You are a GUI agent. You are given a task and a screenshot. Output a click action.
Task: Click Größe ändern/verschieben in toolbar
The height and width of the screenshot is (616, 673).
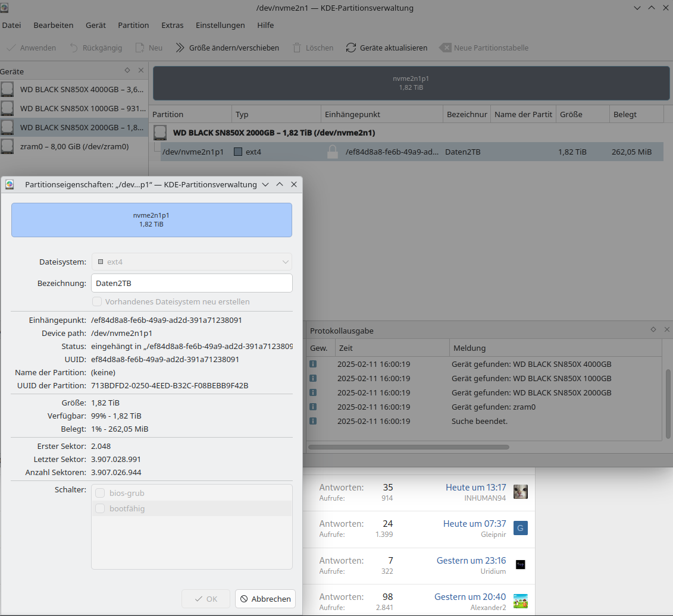click(x=227, y=48)
